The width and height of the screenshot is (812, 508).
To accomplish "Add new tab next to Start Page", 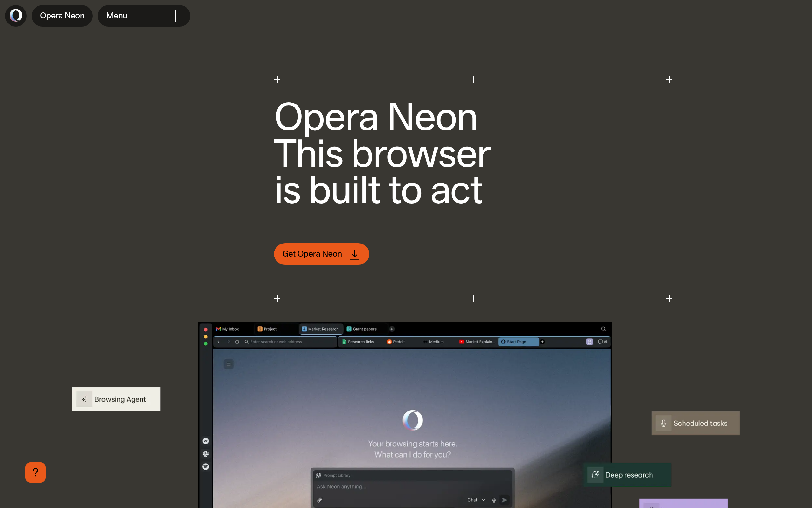I will tap(542, 342).
